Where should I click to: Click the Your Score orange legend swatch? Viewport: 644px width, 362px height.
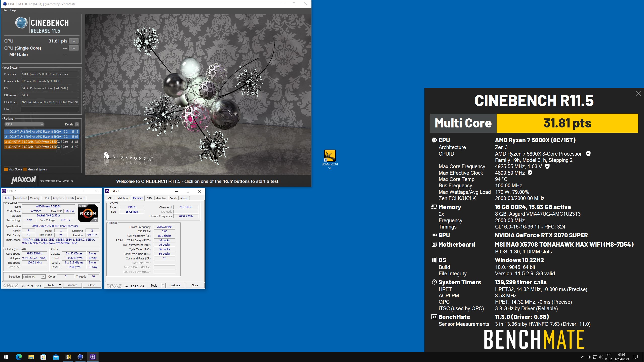click(6, 169)
